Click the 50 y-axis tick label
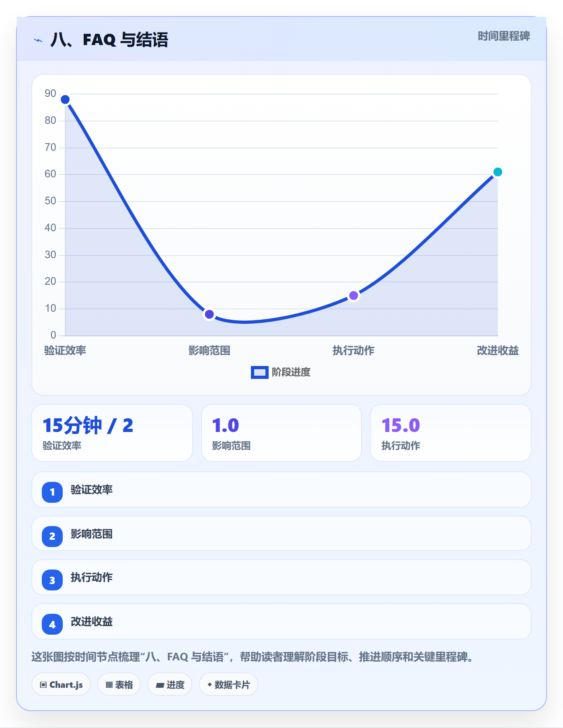563x728 pixels. coord(50,201)
